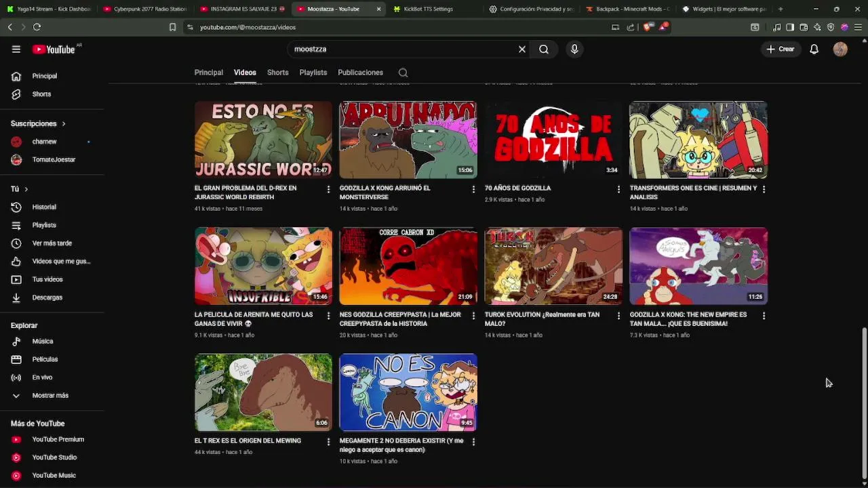Open Ver más tarde list

pyautogui.click(x=52, y=243)
